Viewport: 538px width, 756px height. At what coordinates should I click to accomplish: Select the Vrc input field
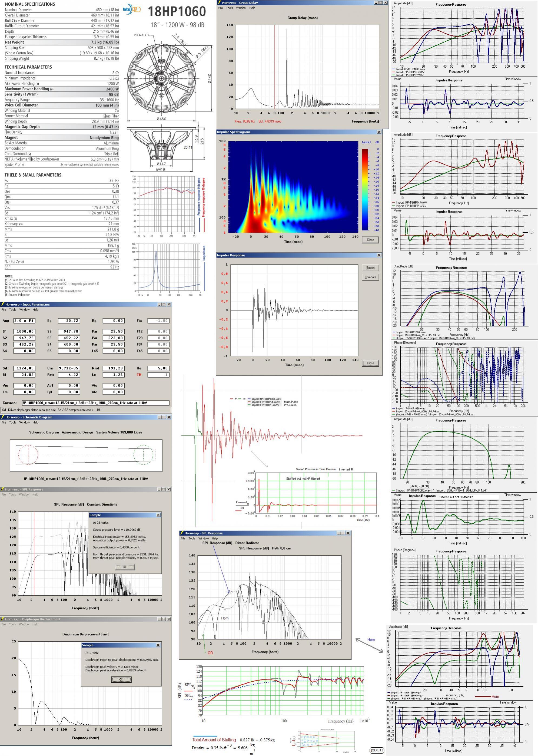[x=24, y=385]
